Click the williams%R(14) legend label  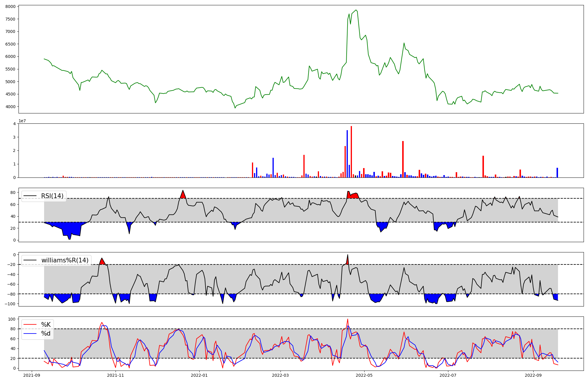point(65,260)
